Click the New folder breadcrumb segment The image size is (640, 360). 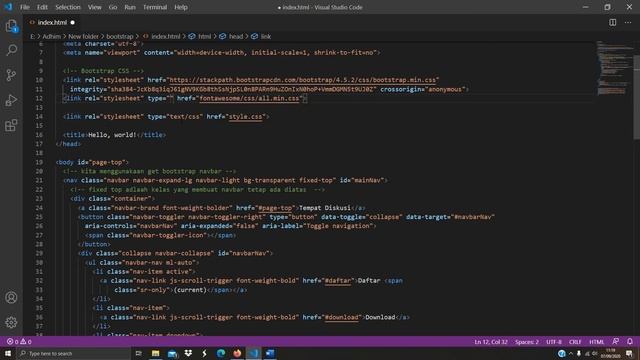[x=83, y=36]
